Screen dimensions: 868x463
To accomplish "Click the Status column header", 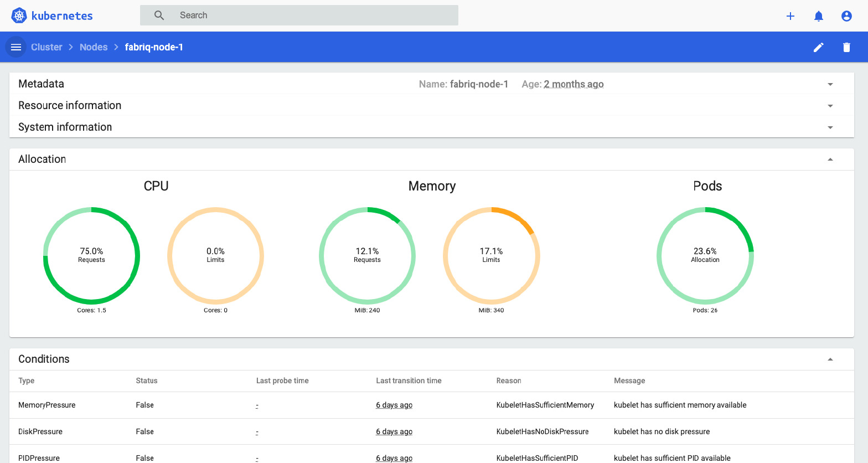I will tap(147, 380).
